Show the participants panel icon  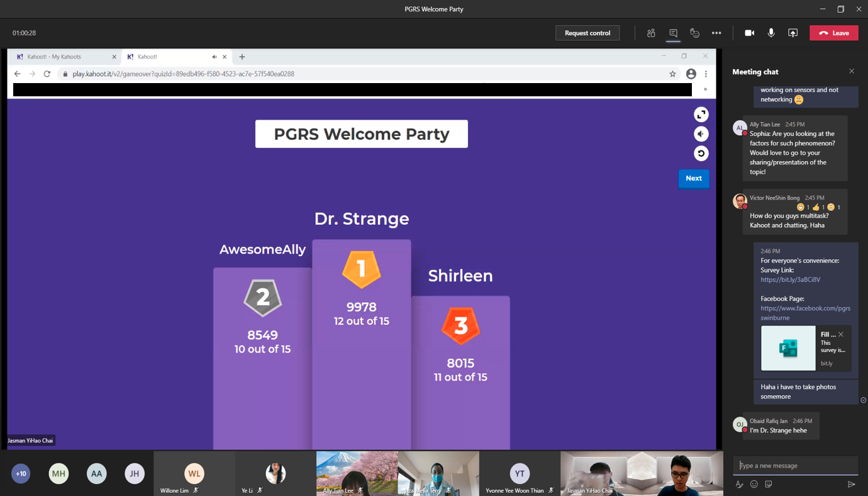(x=651, y=33)
